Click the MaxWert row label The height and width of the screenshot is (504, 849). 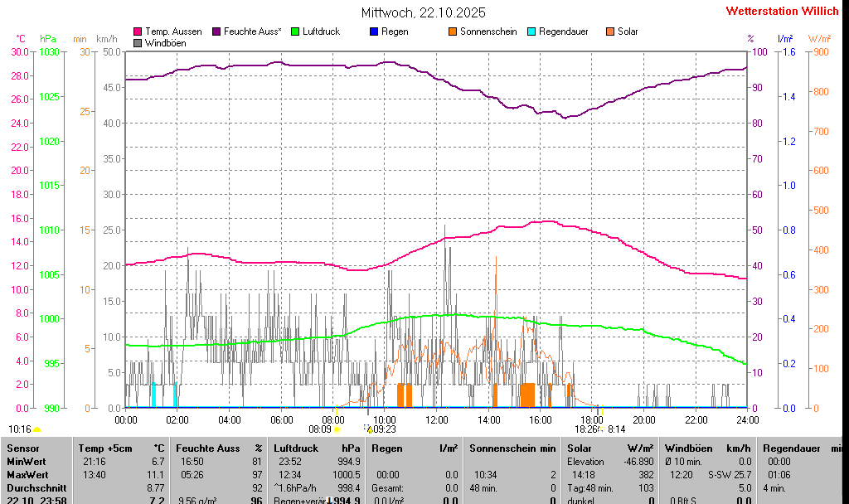click(x=27, y=475)
